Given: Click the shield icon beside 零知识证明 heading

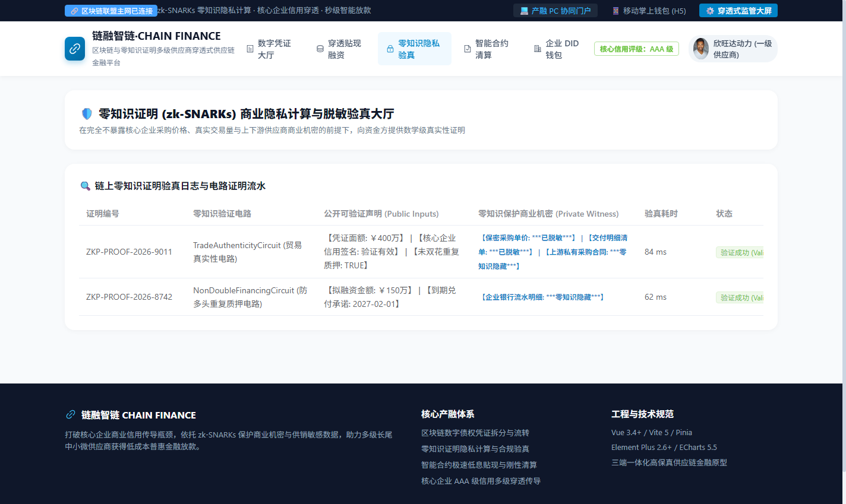Looking at the screenshot, I should tap(87, 113).
